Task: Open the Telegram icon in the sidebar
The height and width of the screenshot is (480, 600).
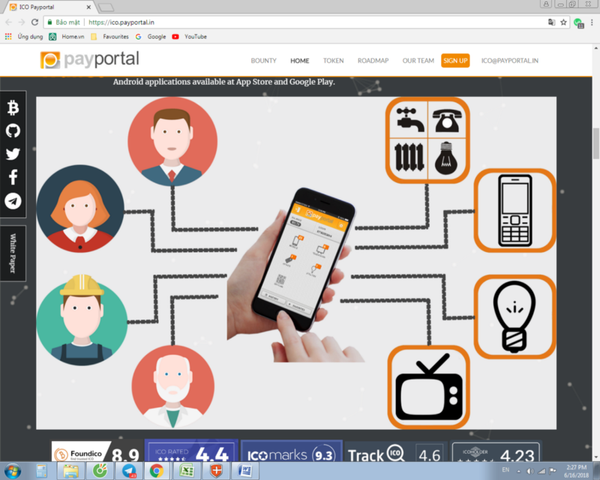Action: (13, 201)
